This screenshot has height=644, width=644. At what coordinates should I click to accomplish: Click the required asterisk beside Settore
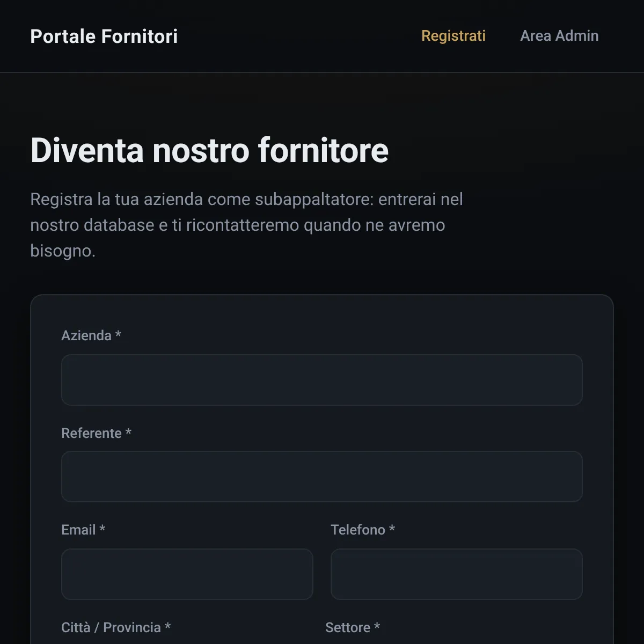[377, 626]
